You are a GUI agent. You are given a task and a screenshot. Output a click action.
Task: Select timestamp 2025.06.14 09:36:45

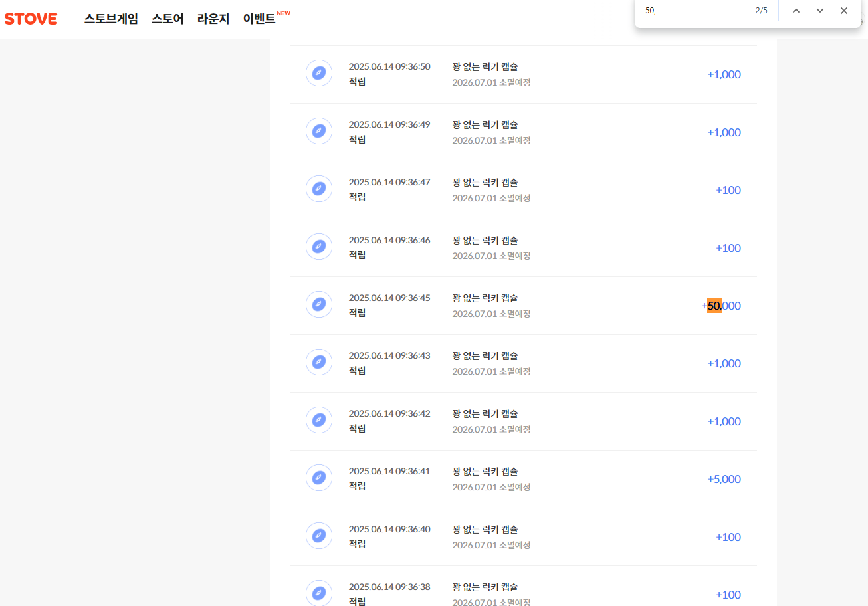pos(389,298)
